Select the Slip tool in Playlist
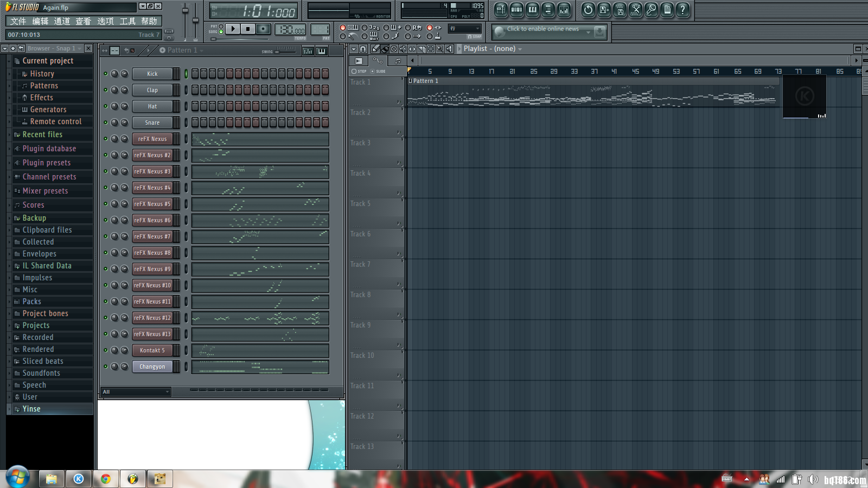868x488 pixels. coord(412,49)
